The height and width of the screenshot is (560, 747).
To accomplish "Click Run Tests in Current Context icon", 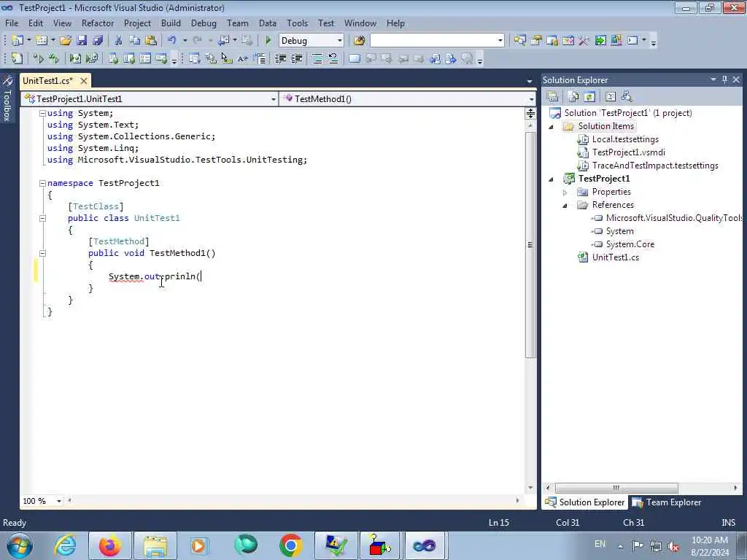I will tap(38, 58).
